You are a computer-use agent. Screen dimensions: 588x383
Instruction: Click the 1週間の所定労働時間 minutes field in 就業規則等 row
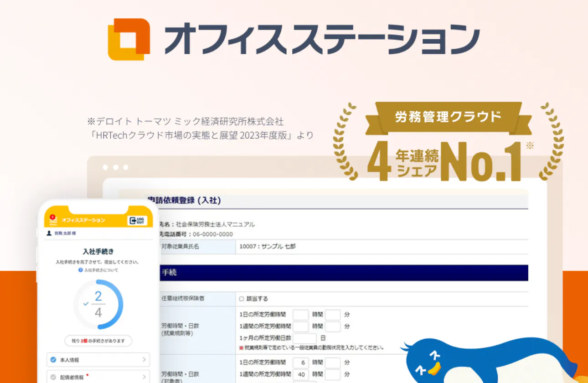click(333, 326)
